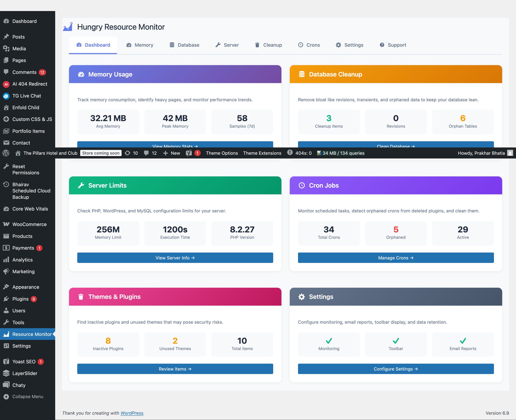The width and height of the screenshot is (516, 420).
Task: Click the updates refresh icon in toolbar
Action: tap(127, 153)
